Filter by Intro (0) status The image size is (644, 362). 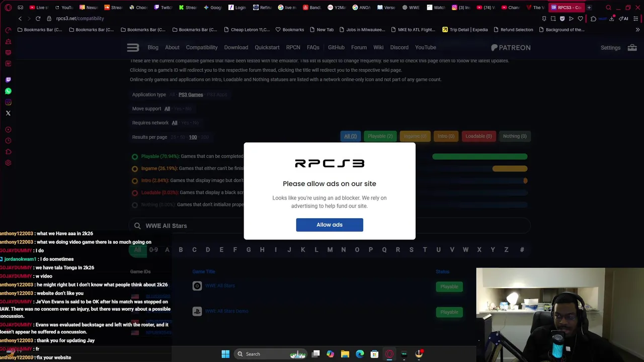[446, 136]
